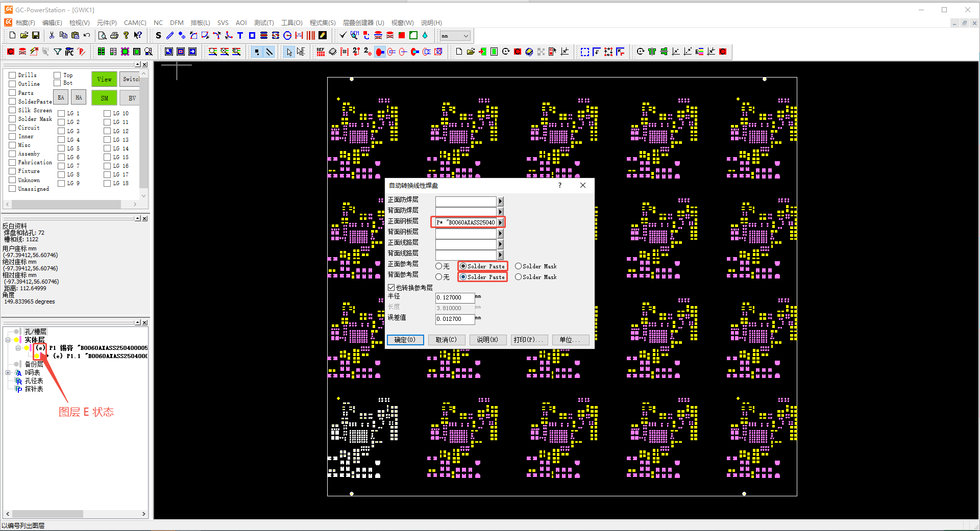980x531 pixels.
Task: Click the 确定(O) button in the dialog
Action: [x=405, y=340]
